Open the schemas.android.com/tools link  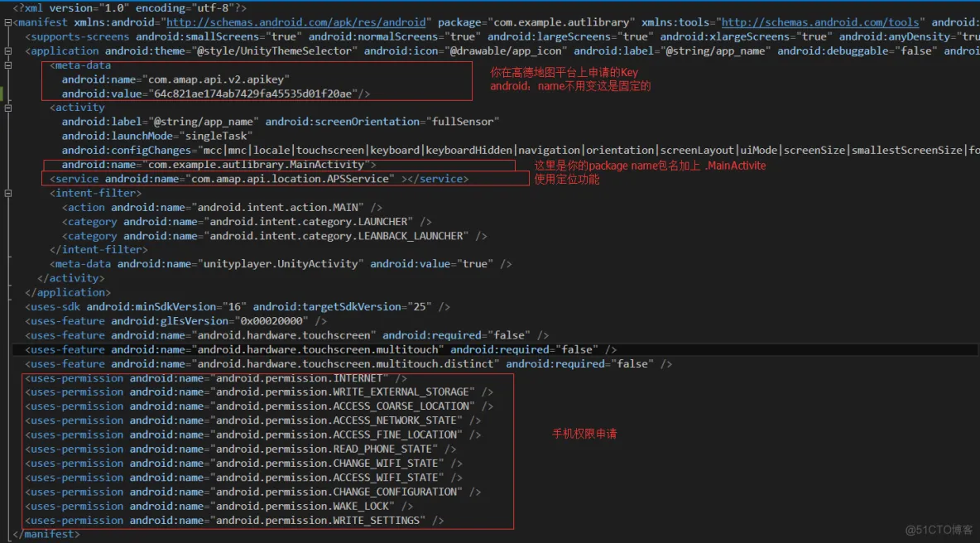coord(820,22)
